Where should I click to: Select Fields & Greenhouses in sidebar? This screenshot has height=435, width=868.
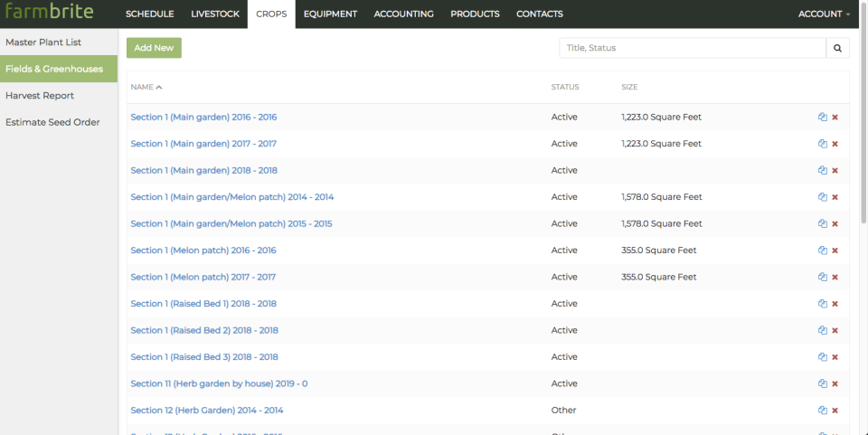(59, 69)
